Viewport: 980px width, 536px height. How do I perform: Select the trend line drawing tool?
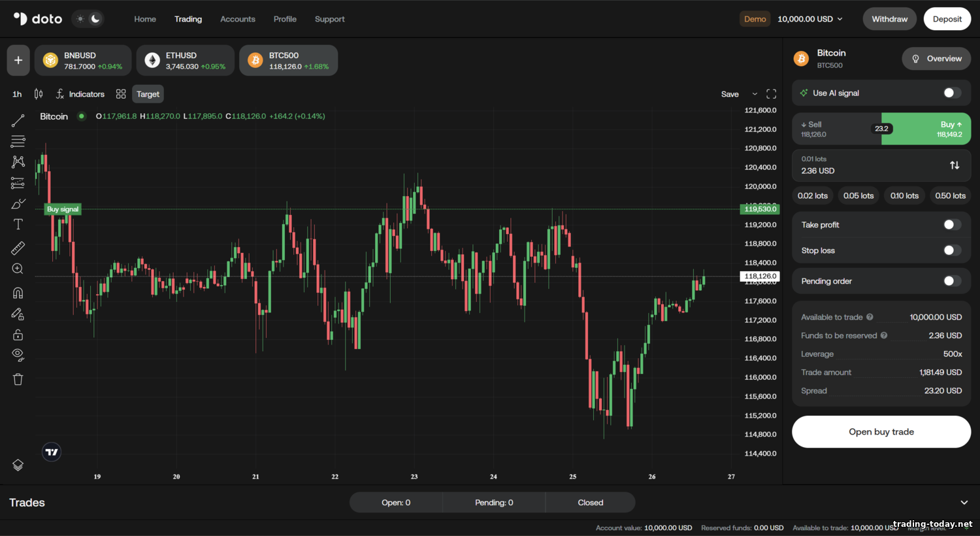pos(18,120)
